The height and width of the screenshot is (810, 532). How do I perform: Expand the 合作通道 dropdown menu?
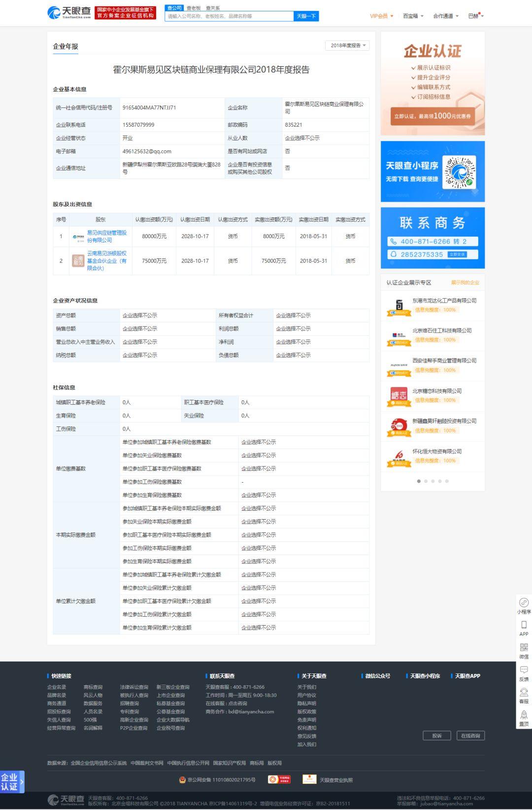(445, 16)
